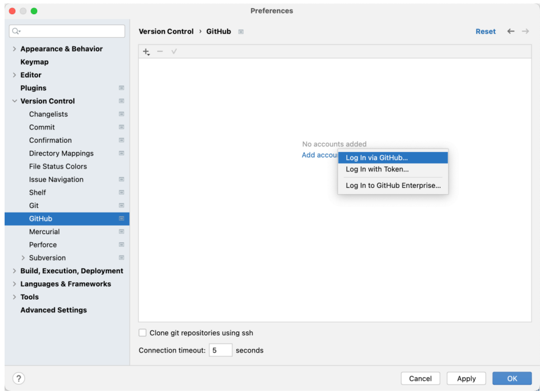This screenshot has width=540, height=392.
Task: Focus the settings search field
Action: (x=67, y=31)
